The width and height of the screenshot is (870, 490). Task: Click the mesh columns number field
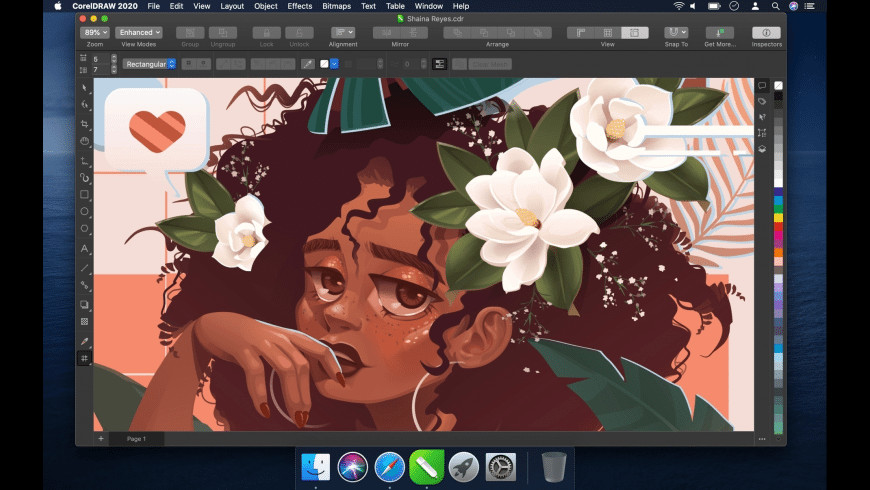click(100, 59)
